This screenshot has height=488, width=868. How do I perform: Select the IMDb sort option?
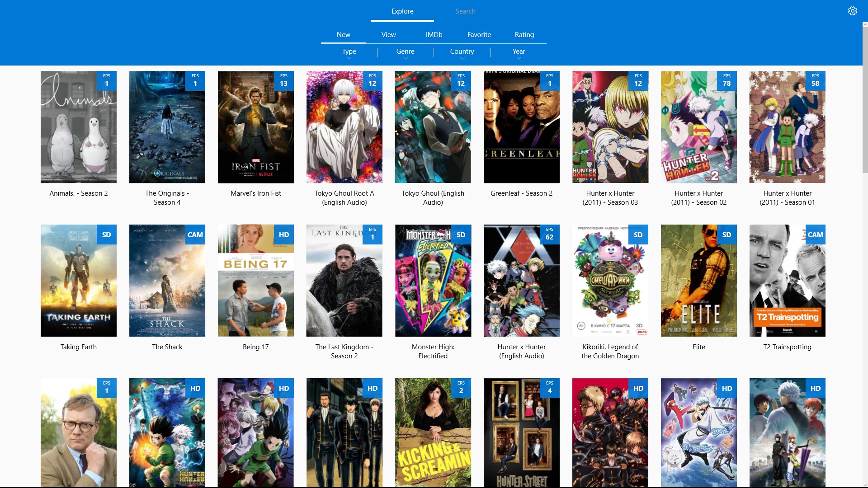tap(434, 34)
